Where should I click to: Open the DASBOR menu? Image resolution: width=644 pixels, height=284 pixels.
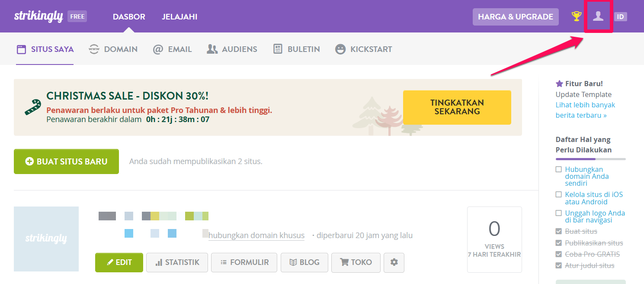point(129,17)
